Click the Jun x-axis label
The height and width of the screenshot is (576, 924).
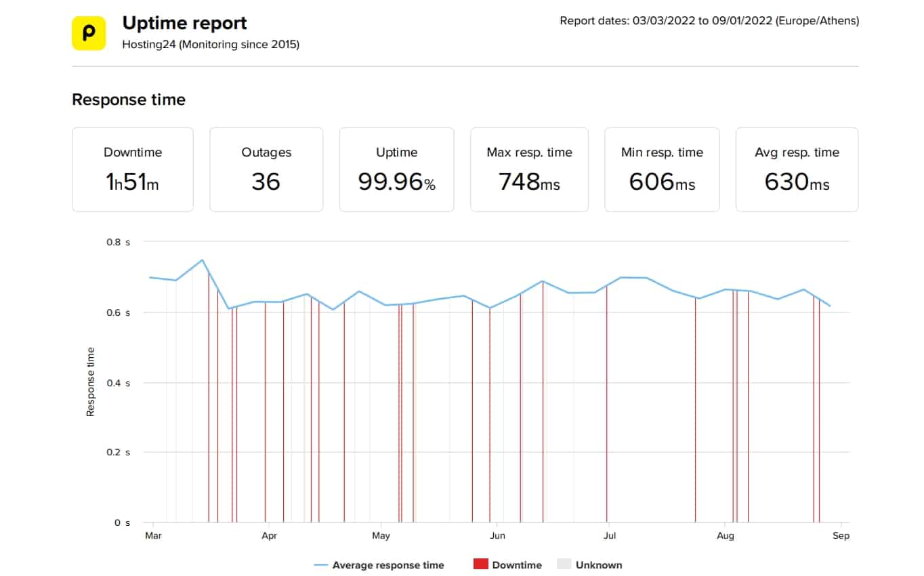497,536
